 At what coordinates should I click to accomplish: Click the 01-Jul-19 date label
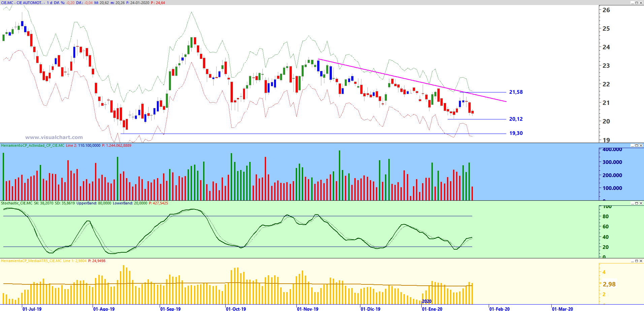(x=32, y=309)
